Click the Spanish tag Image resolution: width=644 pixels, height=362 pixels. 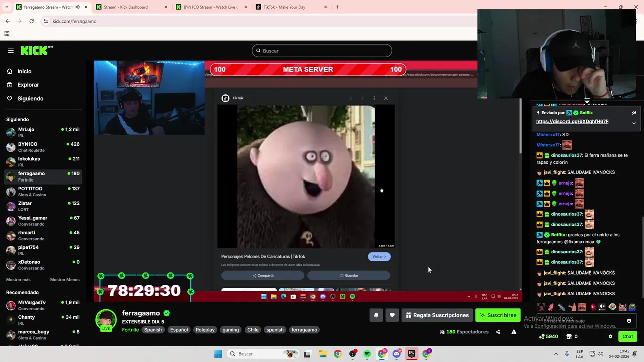point(153,330)
